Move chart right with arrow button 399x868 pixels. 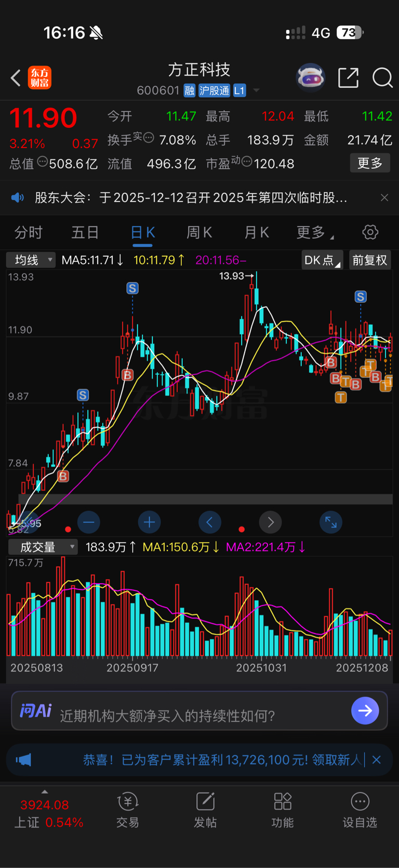click(270, 522)
